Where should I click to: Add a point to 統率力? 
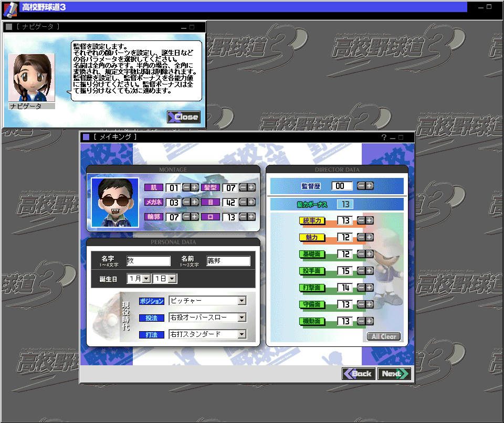click(370, 220)
